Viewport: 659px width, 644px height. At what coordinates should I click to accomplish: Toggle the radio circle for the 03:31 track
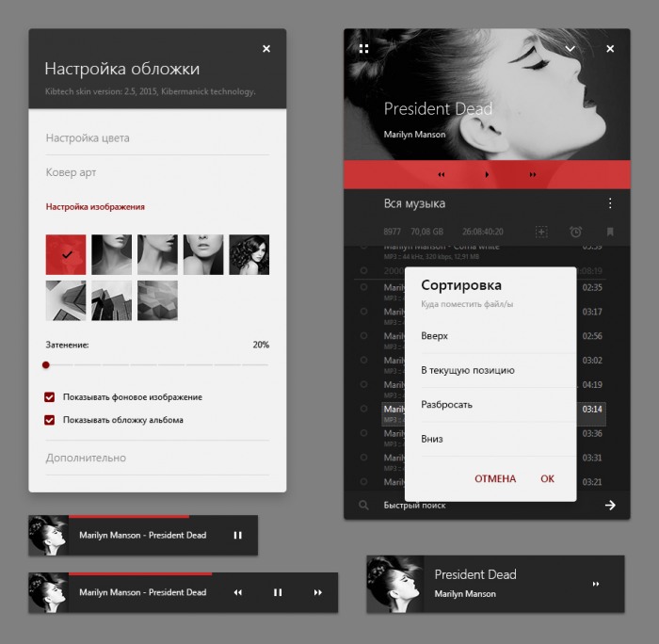(364, 458)
